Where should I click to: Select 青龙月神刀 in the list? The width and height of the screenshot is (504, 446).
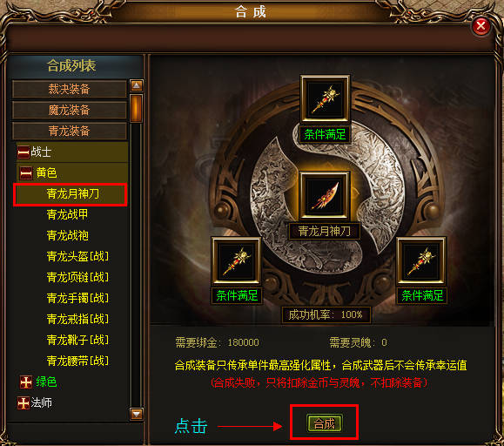(x=71, y=194)
